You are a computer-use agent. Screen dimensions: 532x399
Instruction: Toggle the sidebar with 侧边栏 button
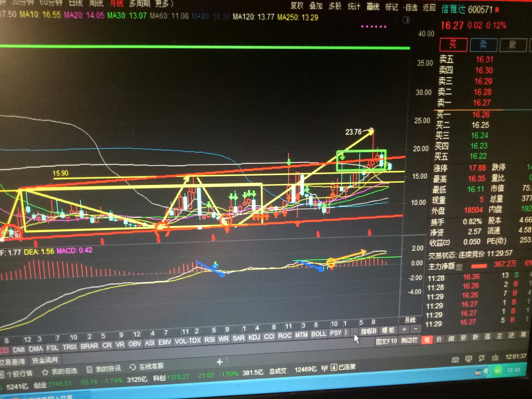pos(409,340)
